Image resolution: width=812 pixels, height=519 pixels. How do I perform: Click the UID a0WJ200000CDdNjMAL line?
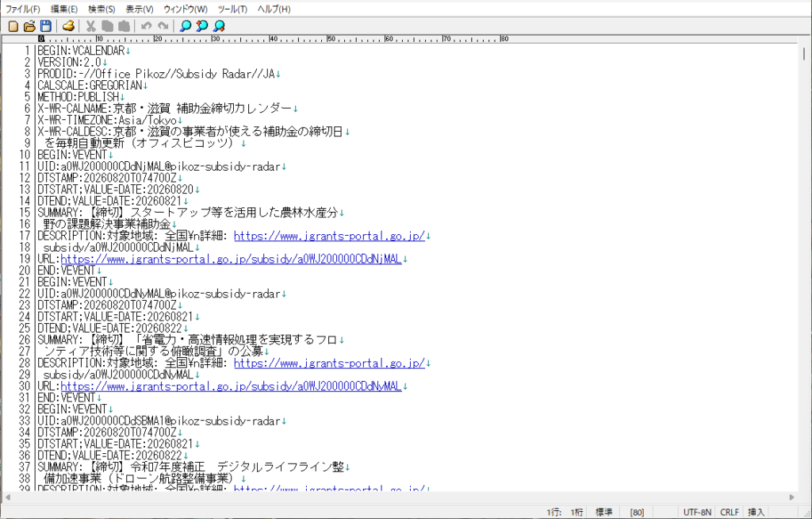click(x=159, y=167)
